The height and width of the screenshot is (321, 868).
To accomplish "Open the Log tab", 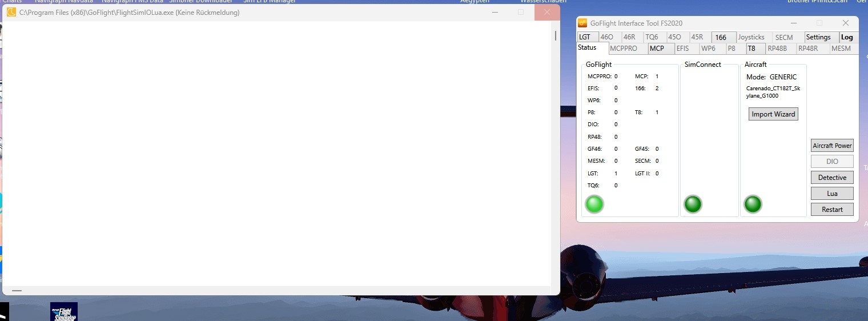I will 847,37.
